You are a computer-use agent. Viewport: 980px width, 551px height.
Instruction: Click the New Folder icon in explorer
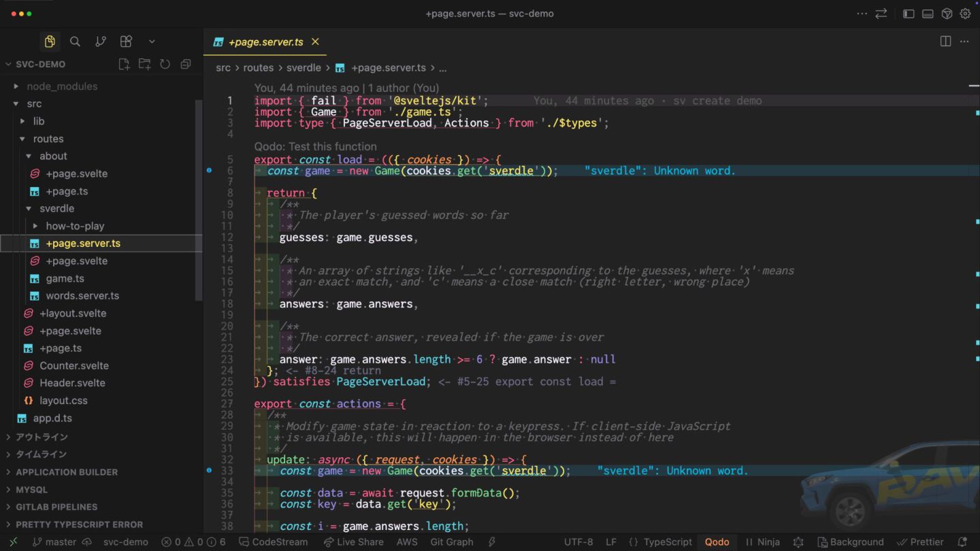point(144,64)
